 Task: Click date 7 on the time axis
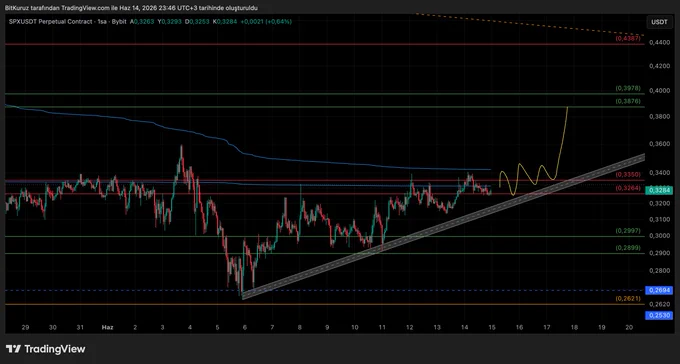pos(272,328)
